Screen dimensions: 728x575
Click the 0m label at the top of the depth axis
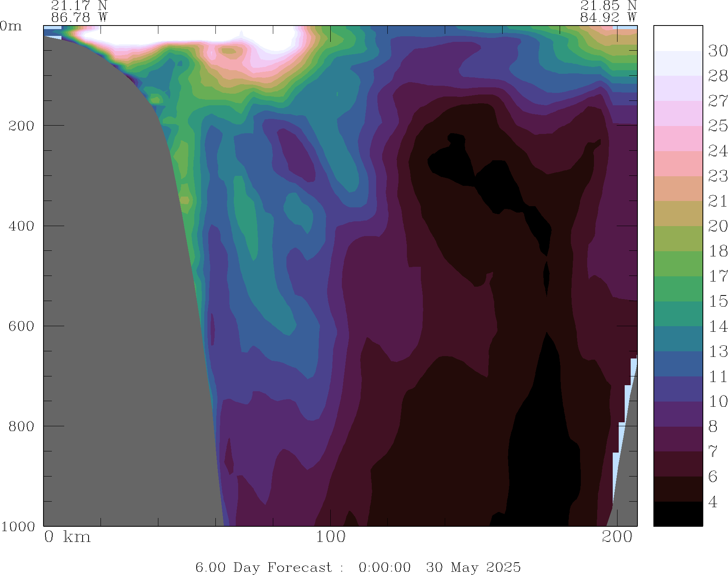(x=10, y=26)
